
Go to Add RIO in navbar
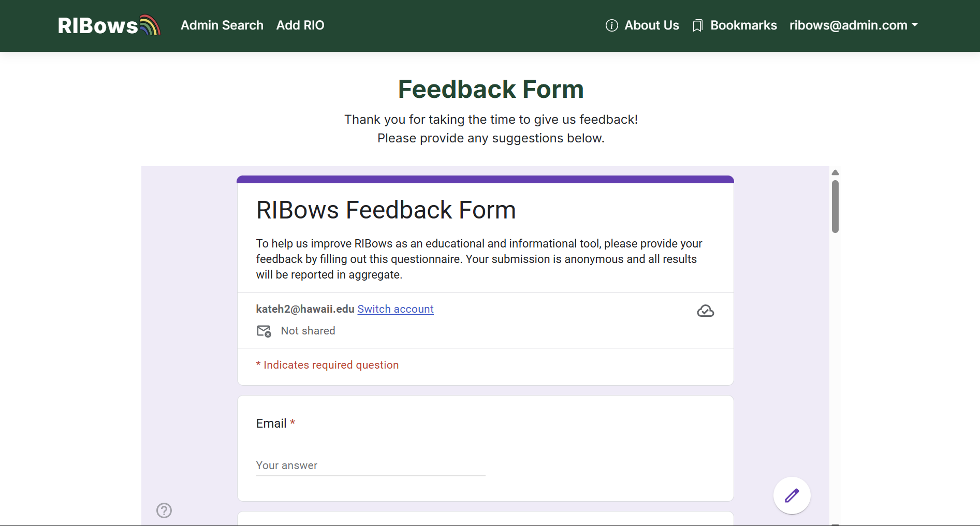300,25
